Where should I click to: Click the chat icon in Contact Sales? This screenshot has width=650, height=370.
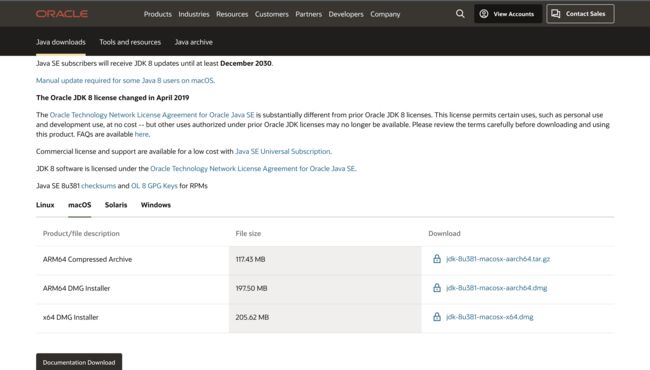[x=555, y=14]
